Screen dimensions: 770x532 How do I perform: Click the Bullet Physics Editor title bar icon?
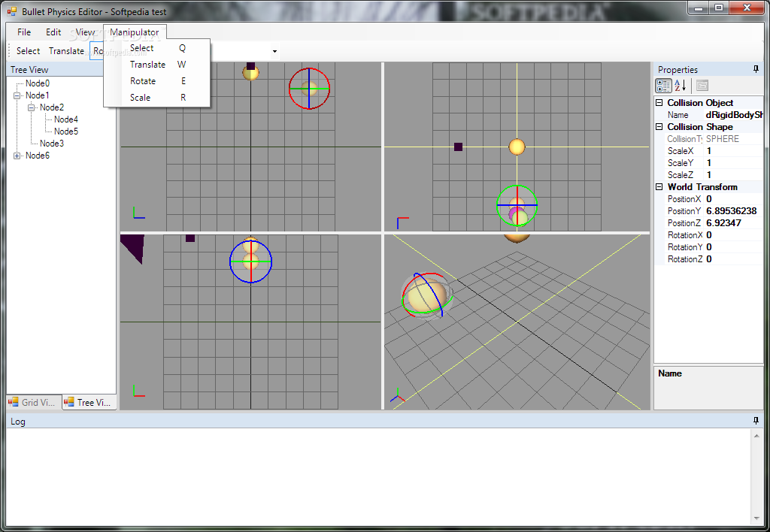(x=12, y=11)
